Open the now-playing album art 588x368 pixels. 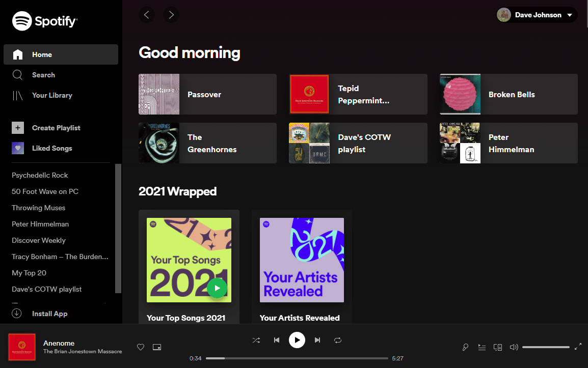tap(22, 347)
